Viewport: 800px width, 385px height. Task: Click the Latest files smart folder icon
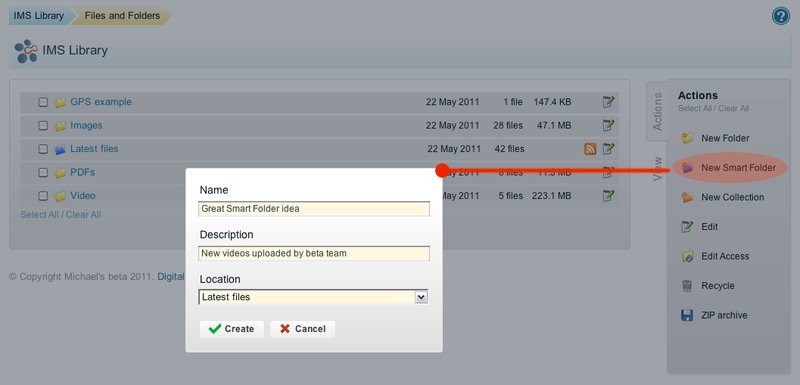pos(60,149)
